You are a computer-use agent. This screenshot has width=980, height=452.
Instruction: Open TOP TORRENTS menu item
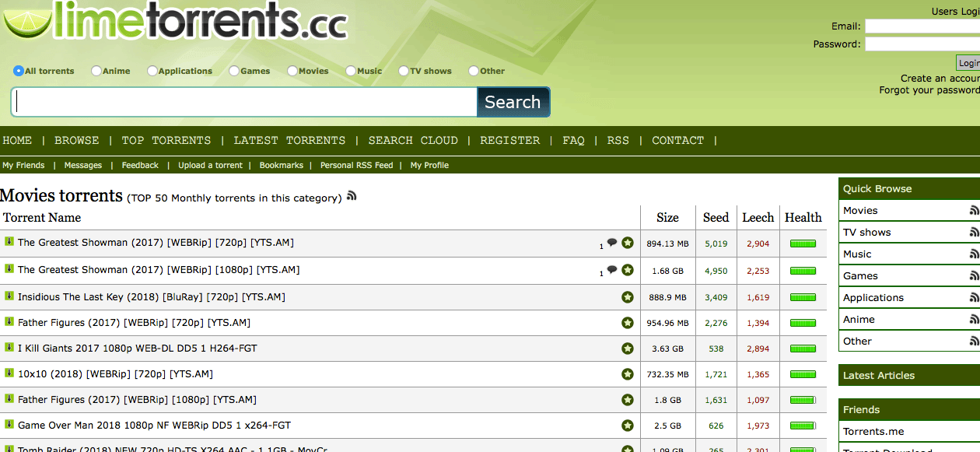[x=166, y=141]
